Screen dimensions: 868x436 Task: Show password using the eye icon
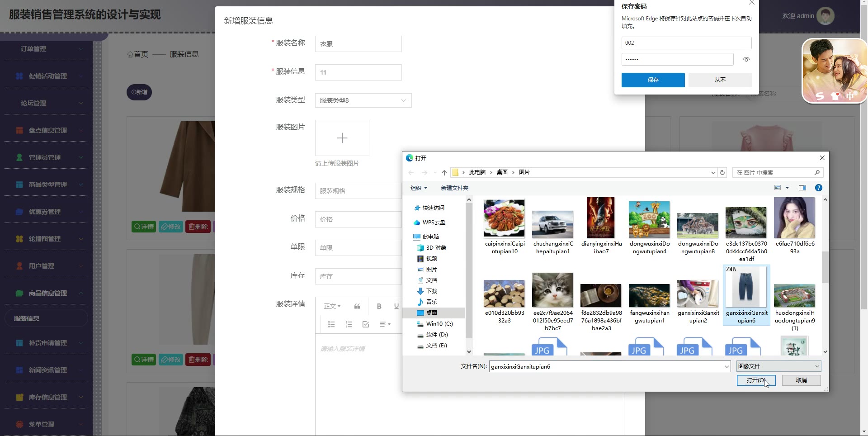[x=746, y=60]
